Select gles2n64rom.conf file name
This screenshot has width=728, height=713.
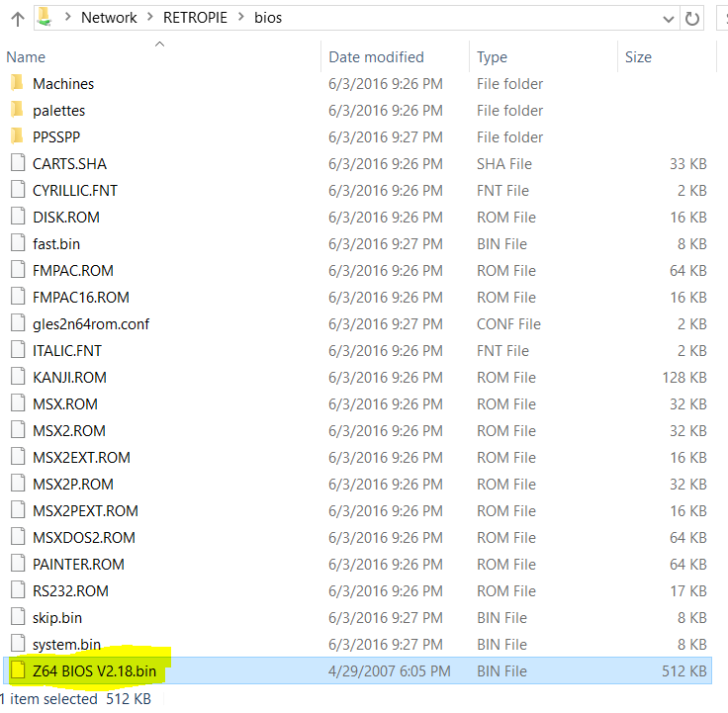(91, 324)
